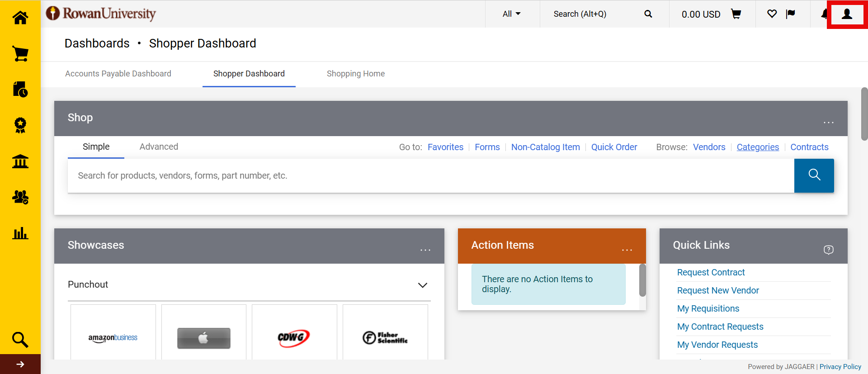The image size is (868, 374).
Task: Click the product search input field
Action: (429, 175)
